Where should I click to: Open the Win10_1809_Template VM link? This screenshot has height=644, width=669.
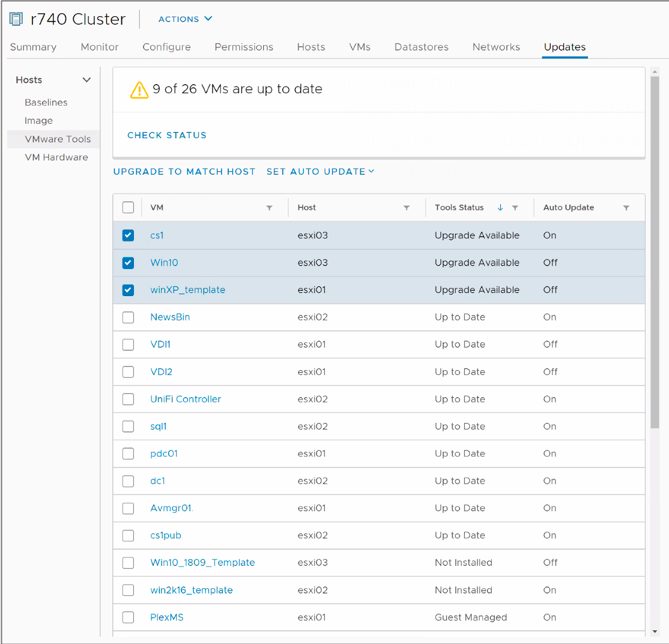click(202, 563)
